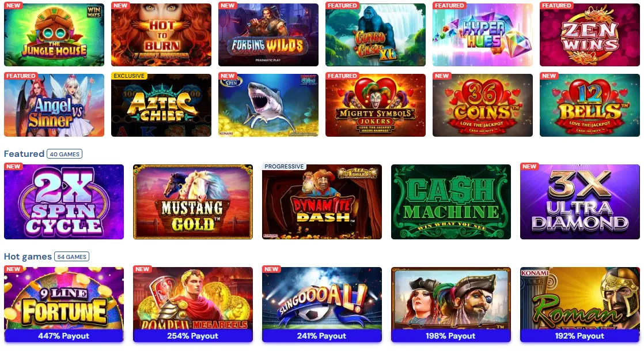The image size is (644, 353).
Task: Launch the progressive Dynamite Dash game
Action: click(x=322, y=202)
